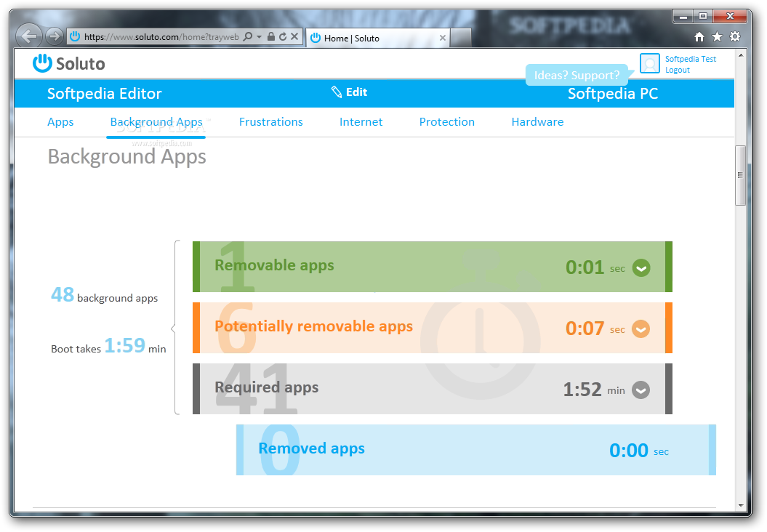The image size is (767, 532).
Task: Click the Softpedia PC name text
Action: [613, 94]
